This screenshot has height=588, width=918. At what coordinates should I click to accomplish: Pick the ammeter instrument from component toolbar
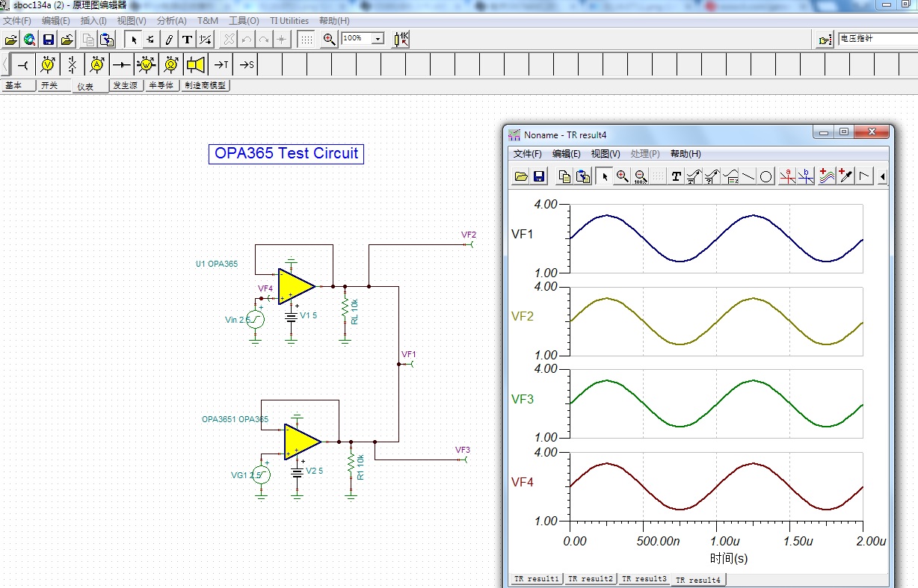point(96,64)
